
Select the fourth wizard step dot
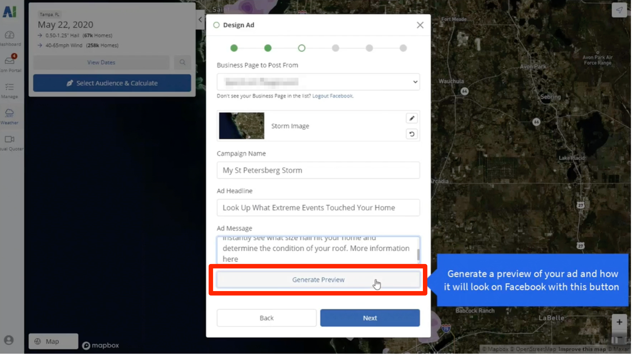tap(335, 48)
